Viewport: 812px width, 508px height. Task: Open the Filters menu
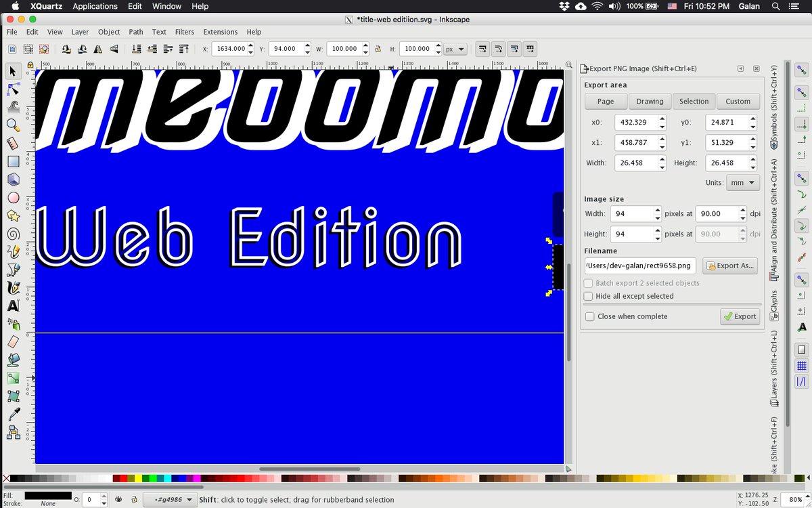(185, 32)
